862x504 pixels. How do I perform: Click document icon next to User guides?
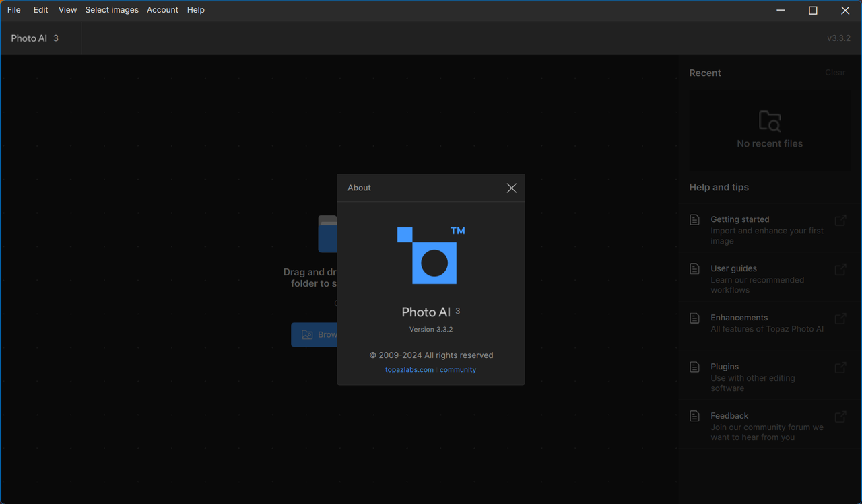click(695, 269)
